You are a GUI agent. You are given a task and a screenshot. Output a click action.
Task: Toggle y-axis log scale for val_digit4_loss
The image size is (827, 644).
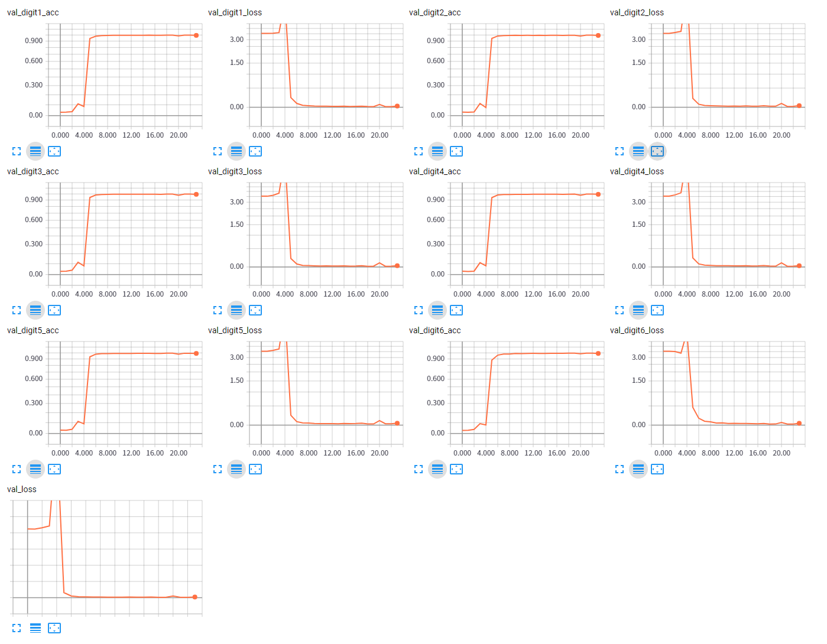click(638, 310)
